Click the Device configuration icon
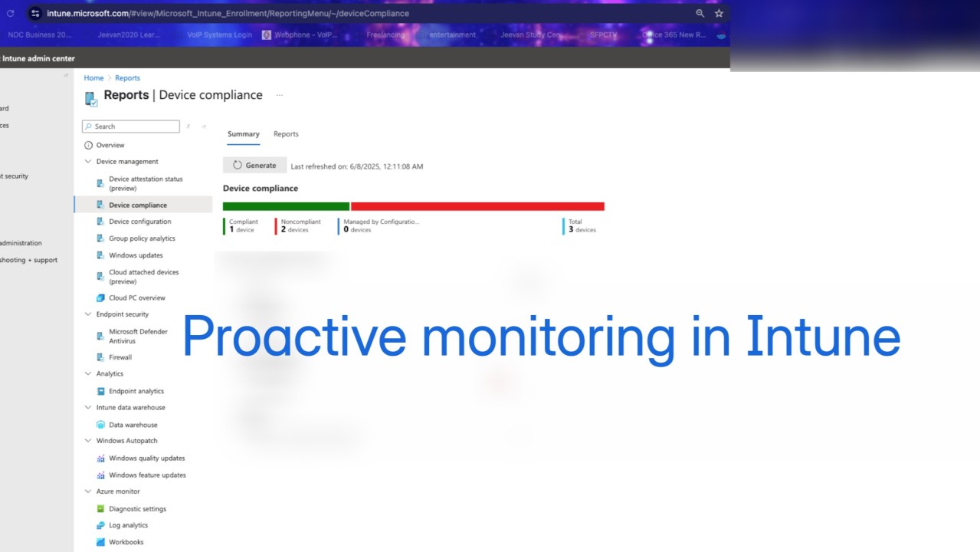The image size is (980, 552). pyautogui.click(x=100, y=222)
